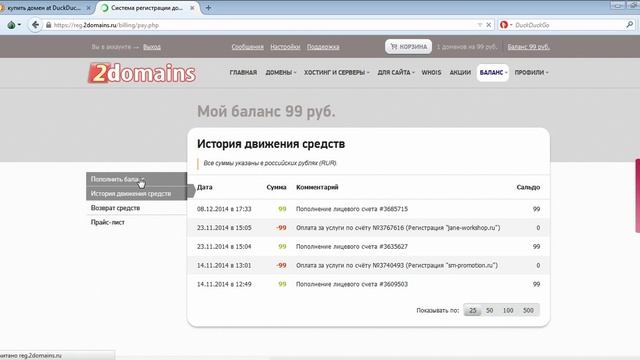Go to ГЛАВНАЯ in the main menu
This screenshot has height=360, width=640.
pyautogui.click(x=243, y=73)
